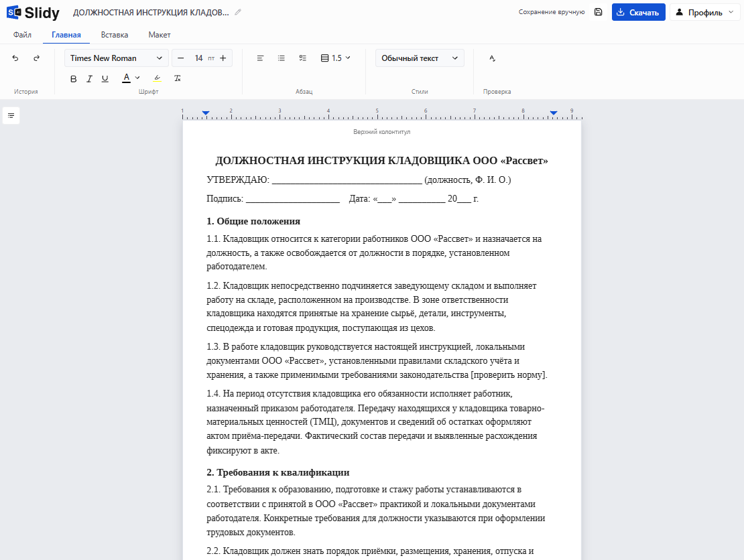Click the font size field showing 14
744x560 pixels.
pyautogui.click(x=199, y=58)
